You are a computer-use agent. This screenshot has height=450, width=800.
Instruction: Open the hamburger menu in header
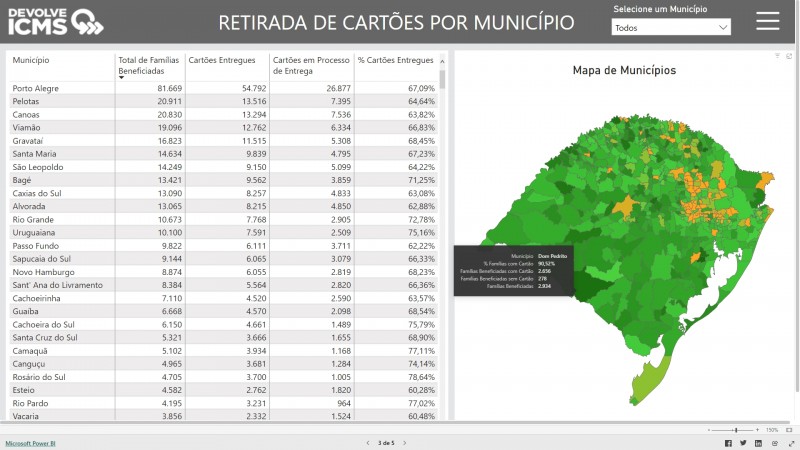pyautogui.click(x=768, y=21)
